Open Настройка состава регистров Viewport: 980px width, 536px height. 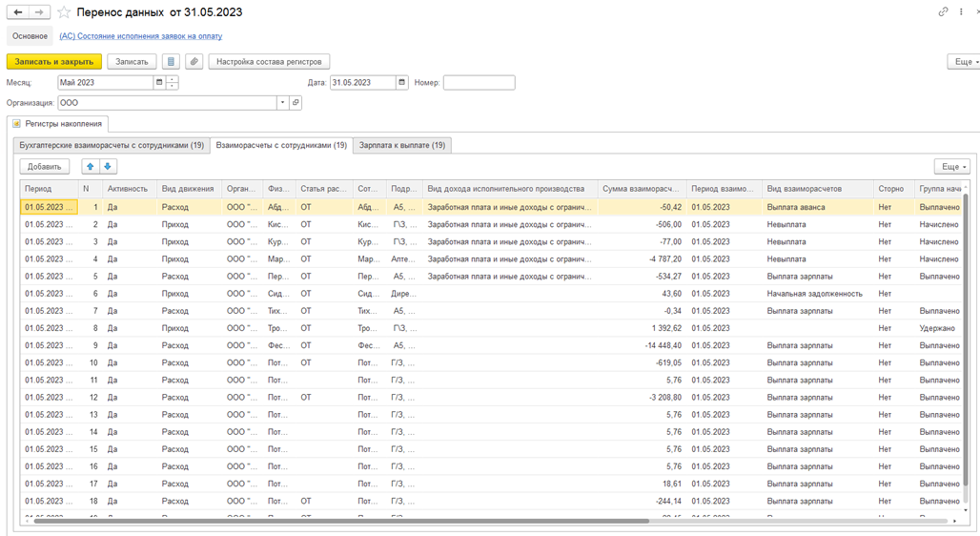pos(269,61)
